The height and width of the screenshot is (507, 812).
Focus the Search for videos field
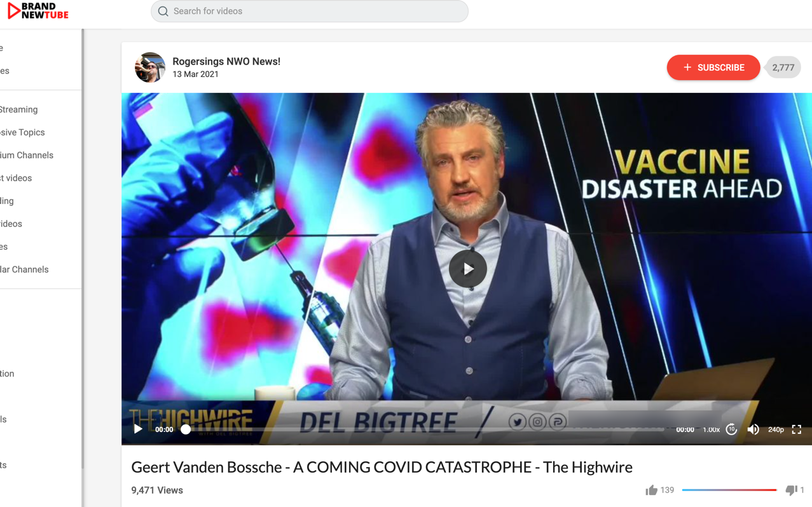coord(310,11)
